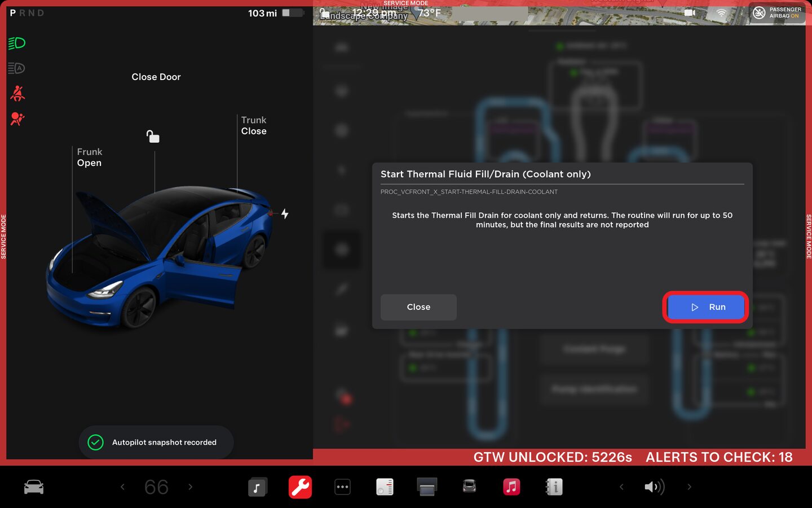Viewport: 812px width, 508px height.
Task: Open the gray music note media app
Action: tap(257, 487)
